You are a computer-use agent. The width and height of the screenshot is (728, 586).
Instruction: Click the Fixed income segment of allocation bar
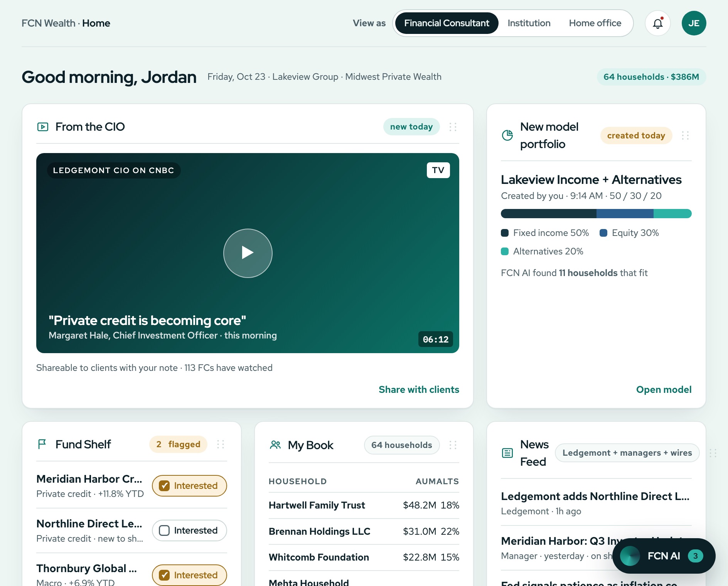(x=548, y=214)
